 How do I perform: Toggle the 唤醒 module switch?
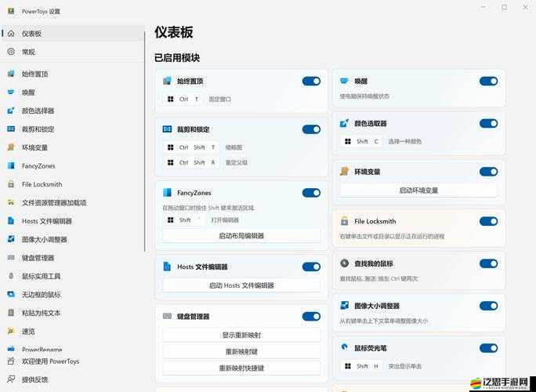pos(488,81)
